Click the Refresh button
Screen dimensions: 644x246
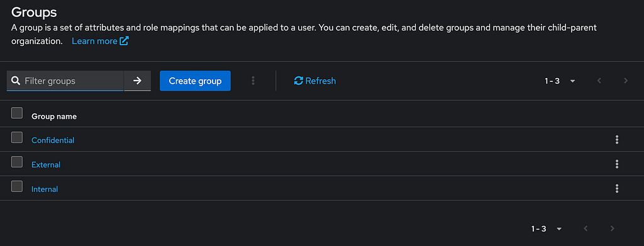coord(315,81)
